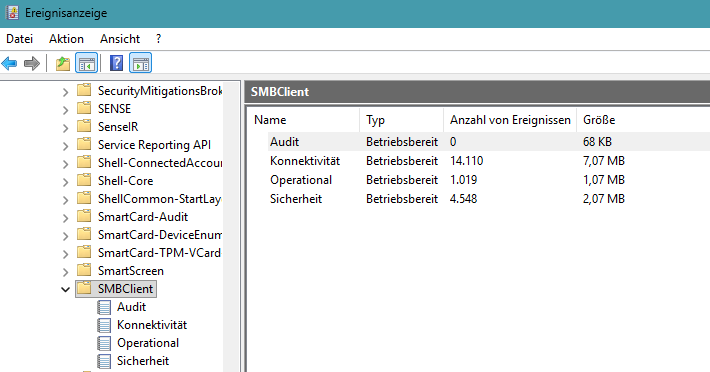Expand the SmartCard-Audit tree node
The image size is (710, 372).
point(65,218)
